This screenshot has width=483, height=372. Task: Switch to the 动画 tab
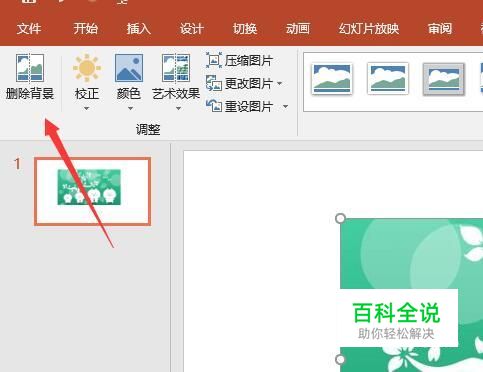(x=298, y=29)
